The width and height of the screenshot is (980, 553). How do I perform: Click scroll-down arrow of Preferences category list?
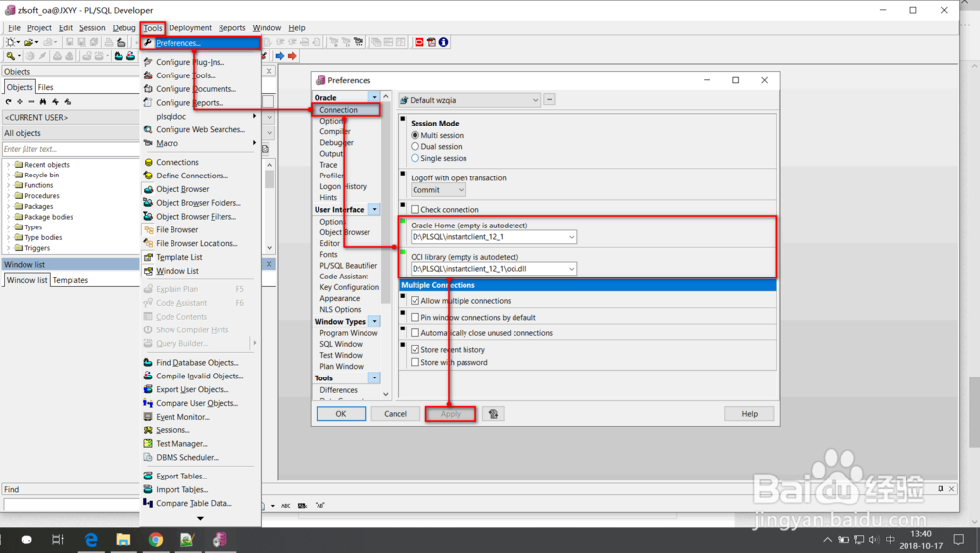coord(385,394)
